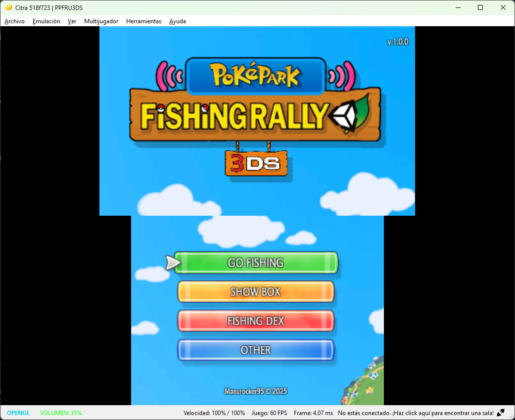The image size is (515, 420).
Task: Click the white arrow cursor beside GO FISHING
Action: pos(173,263)
